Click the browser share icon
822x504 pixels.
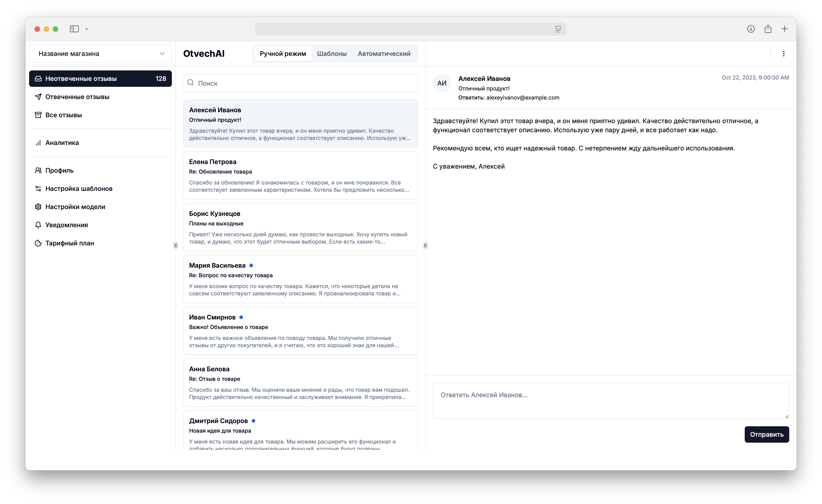coord(768,29)
